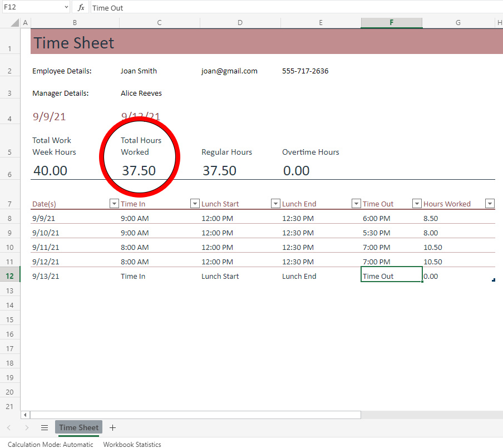Open the Date(s) column filter dropdown
Screen dimensions: 503x448
114,204
